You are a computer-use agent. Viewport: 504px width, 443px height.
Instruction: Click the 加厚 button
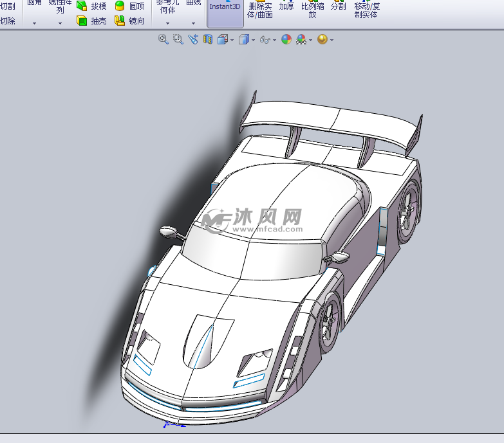(286, 6)
